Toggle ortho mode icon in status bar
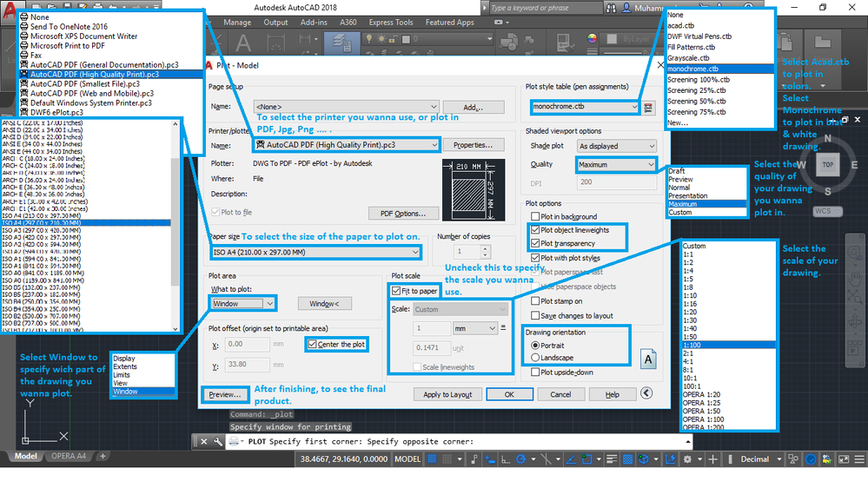Screen dimensions: 868x488 (506, 459)
